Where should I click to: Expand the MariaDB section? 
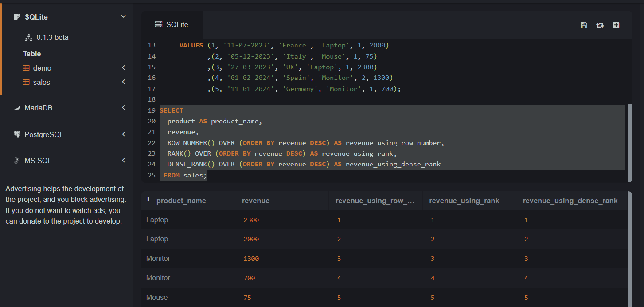(123, 108)
